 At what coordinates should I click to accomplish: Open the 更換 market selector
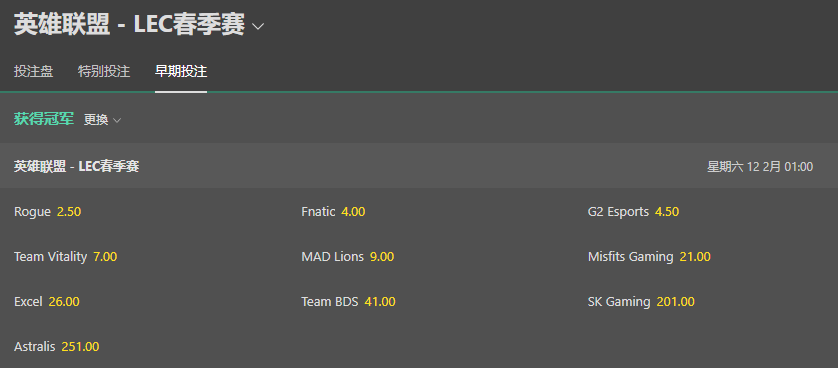click(x=102, y=120)
